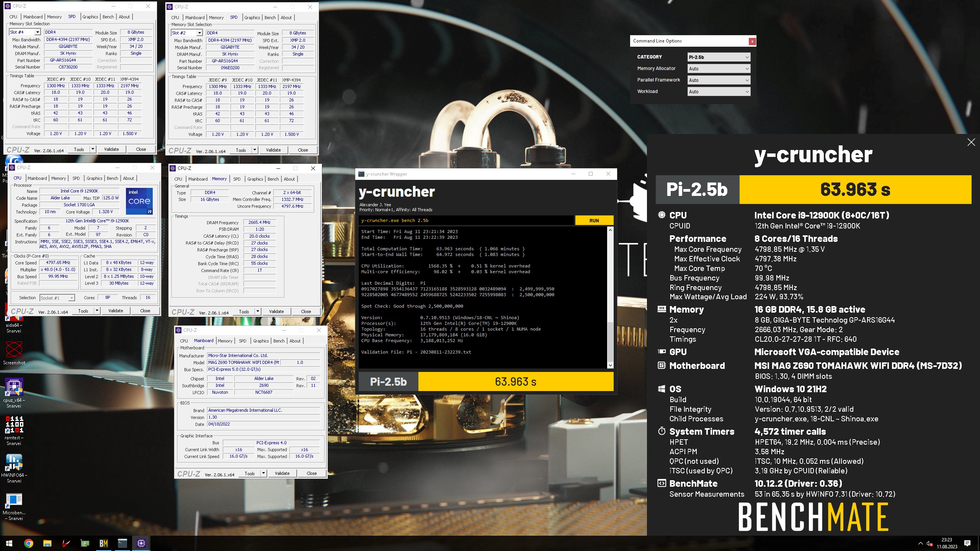Open Memory tab in the i9-12900K CPU-Z window
980x551 pixels.
[59, 178]
